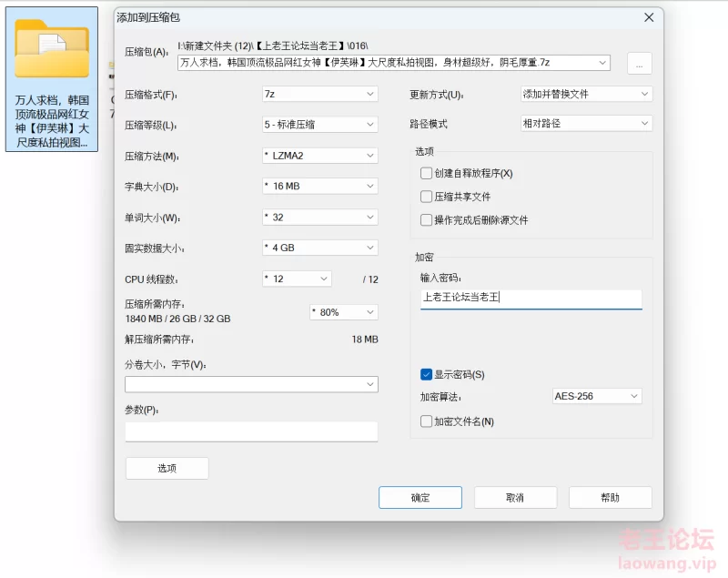Click the 1840 MB / 26 GB / 32 GB memory text
Screen dimensions: 728x578
point(177,319)
